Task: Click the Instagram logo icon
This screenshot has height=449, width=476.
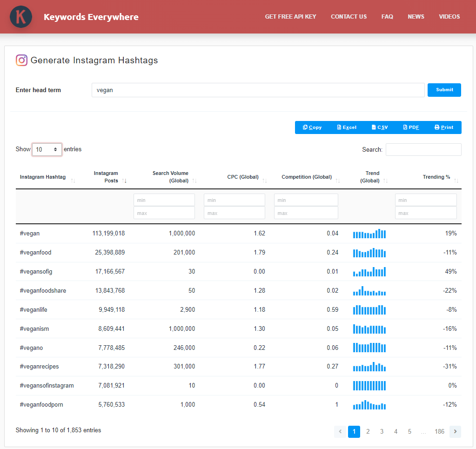Action: click(21, 60)
